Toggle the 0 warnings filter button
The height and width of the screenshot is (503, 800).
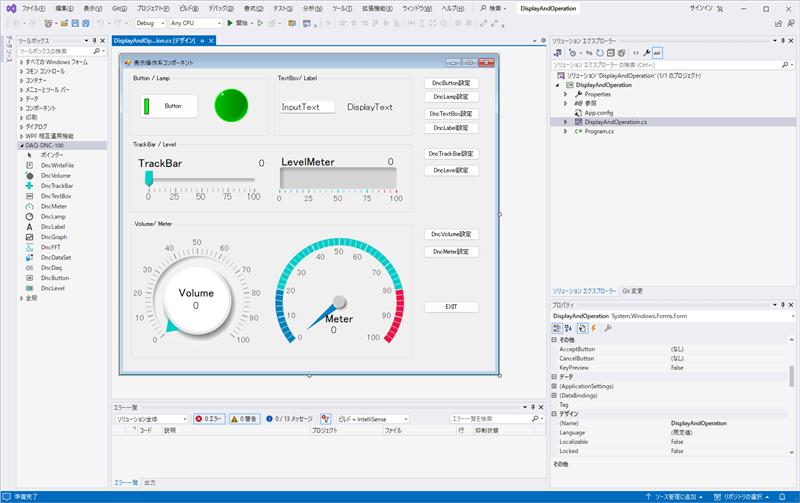pos(246,419)
